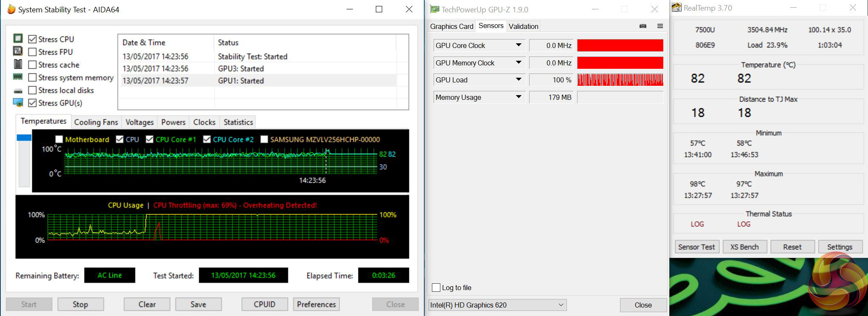Click the Stress cache chip icon
This screenshot has height=316, width=868.
pyautogui.click(x=18, y=64)
